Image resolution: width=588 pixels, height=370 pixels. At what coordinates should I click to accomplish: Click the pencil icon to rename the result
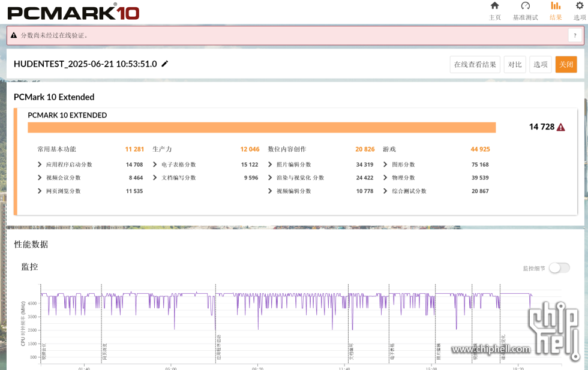pos(164,64)
